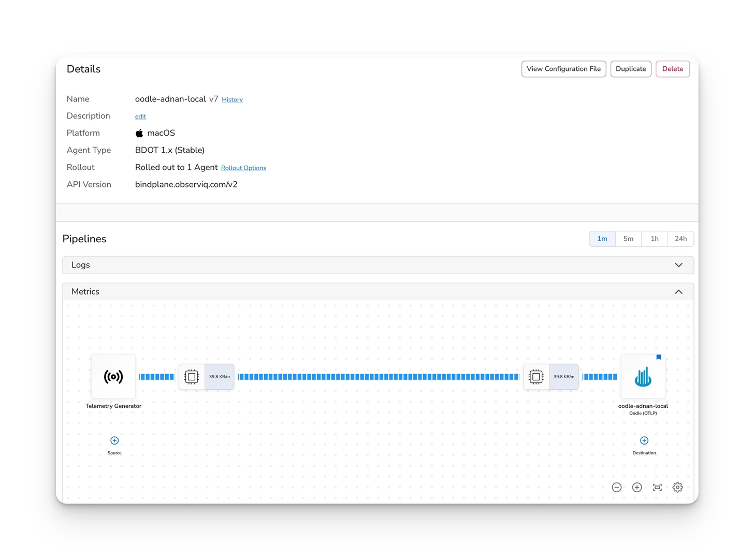Open pipeline canvas settings gear
754x560 pixels.
click(677, 487)
